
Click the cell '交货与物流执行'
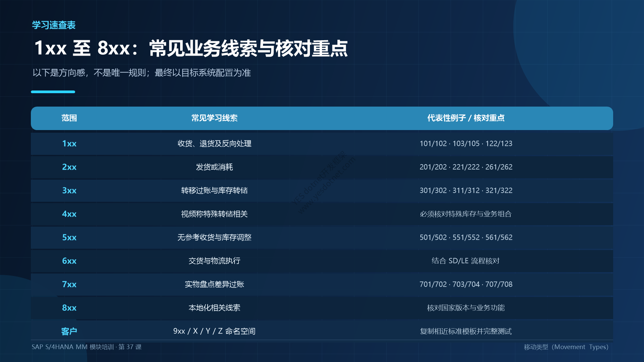point(214,261)
